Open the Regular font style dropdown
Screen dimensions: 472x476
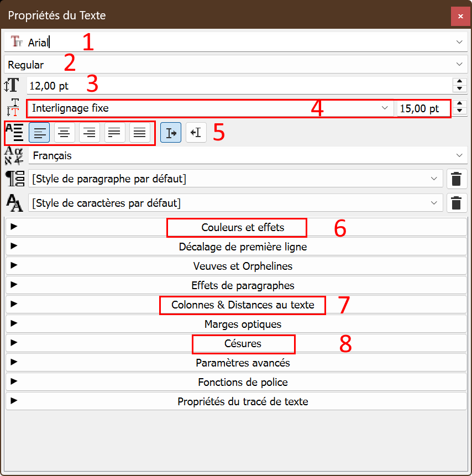point(459,65)
